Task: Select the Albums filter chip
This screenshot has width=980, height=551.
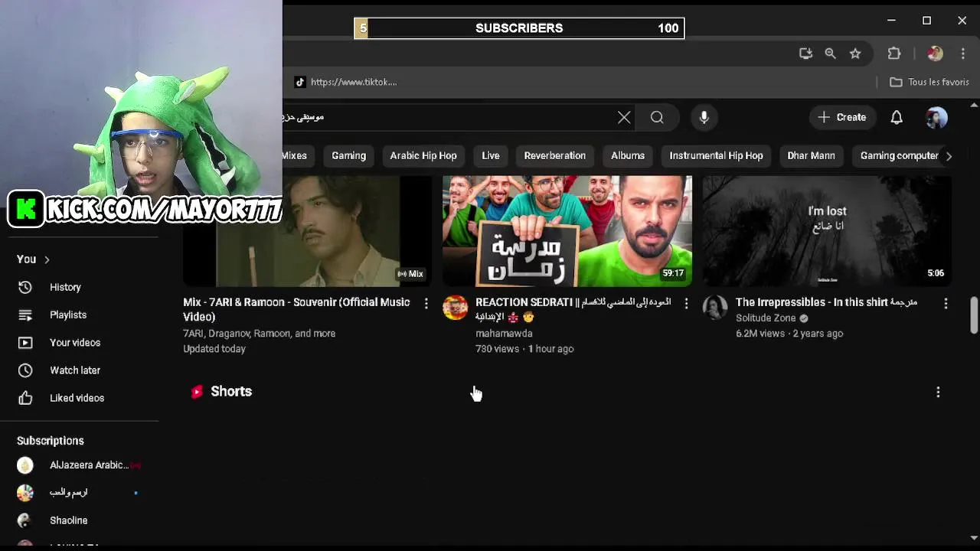Action: [x=628, y=155]
